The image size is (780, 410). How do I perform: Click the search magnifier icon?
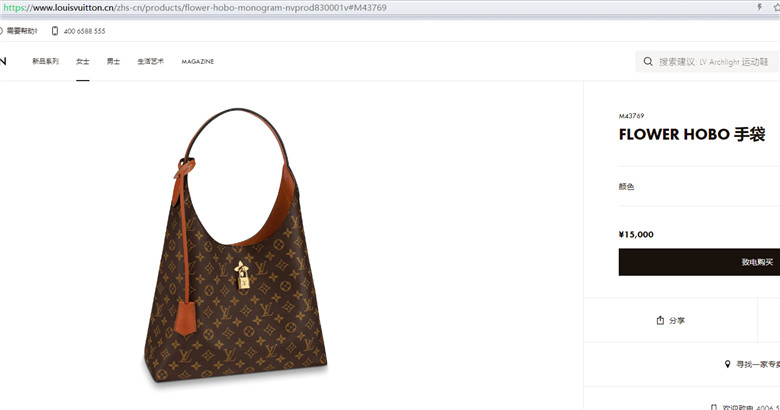(648, 62)
